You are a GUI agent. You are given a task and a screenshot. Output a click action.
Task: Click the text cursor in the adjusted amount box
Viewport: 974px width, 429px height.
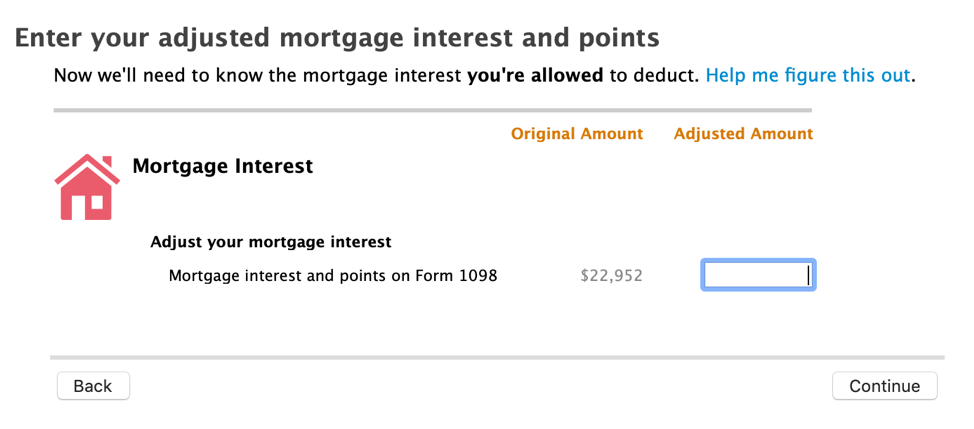pyautogui.click(x=808, y=275)
